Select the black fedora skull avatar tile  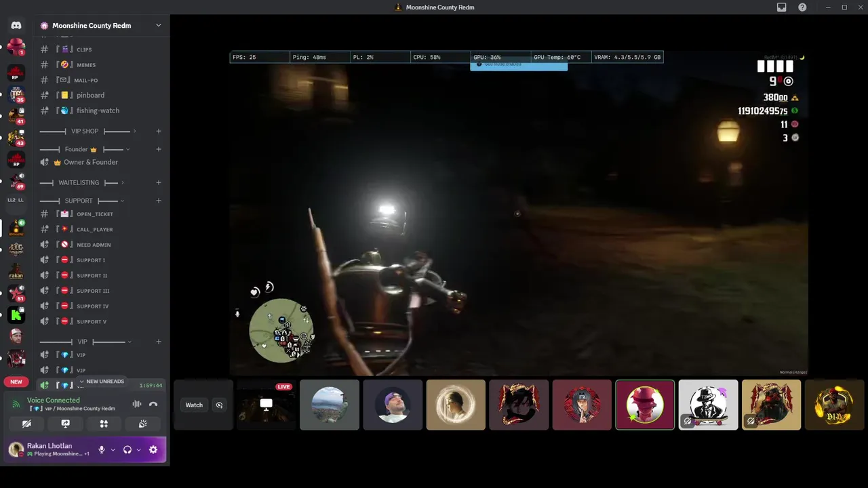708,405
